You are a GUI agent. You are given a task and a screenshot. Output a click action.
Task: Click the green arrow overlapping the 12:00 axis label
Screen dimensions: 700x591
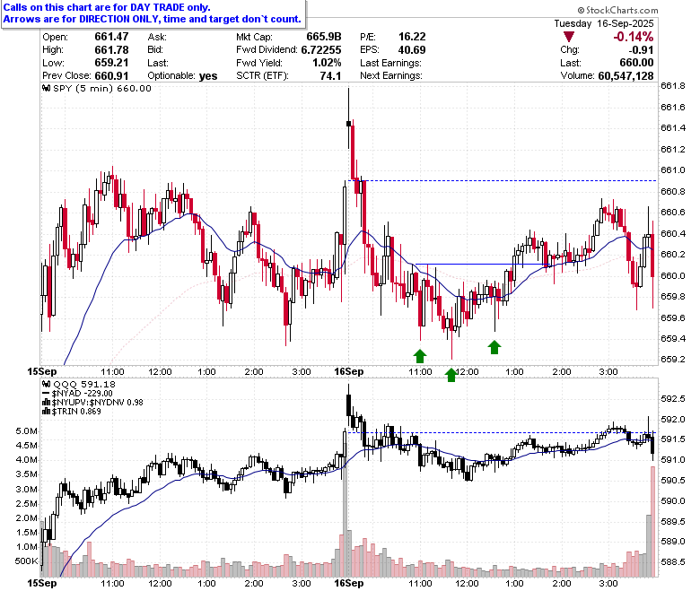tap(451, 375)
